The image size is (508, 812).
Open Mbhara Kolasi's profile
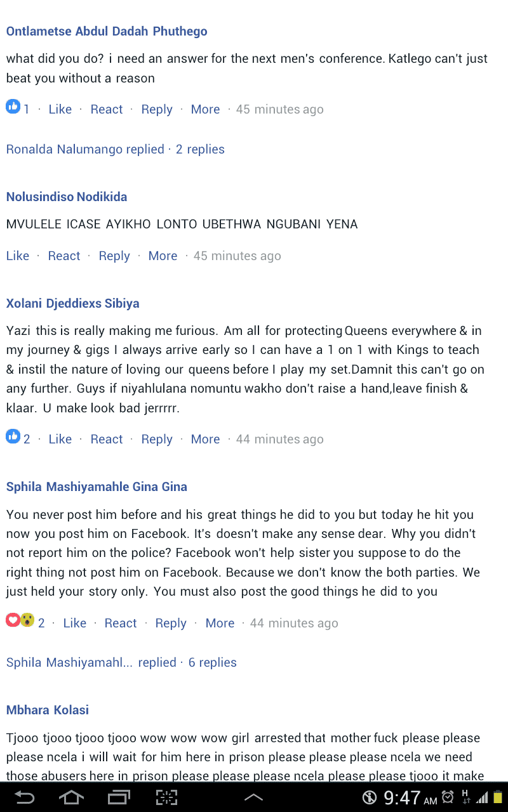[x=48, y=710]
